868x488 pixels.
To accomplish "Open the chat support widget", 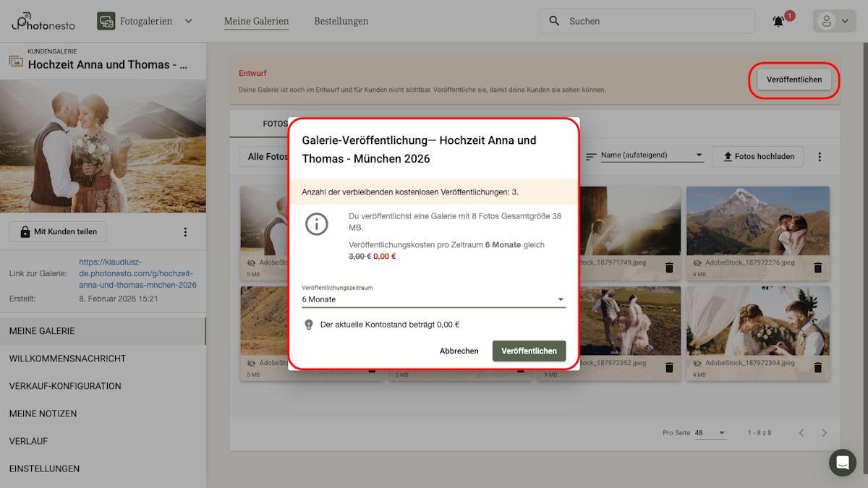I will pyautogui.click(x=843, y=463).
